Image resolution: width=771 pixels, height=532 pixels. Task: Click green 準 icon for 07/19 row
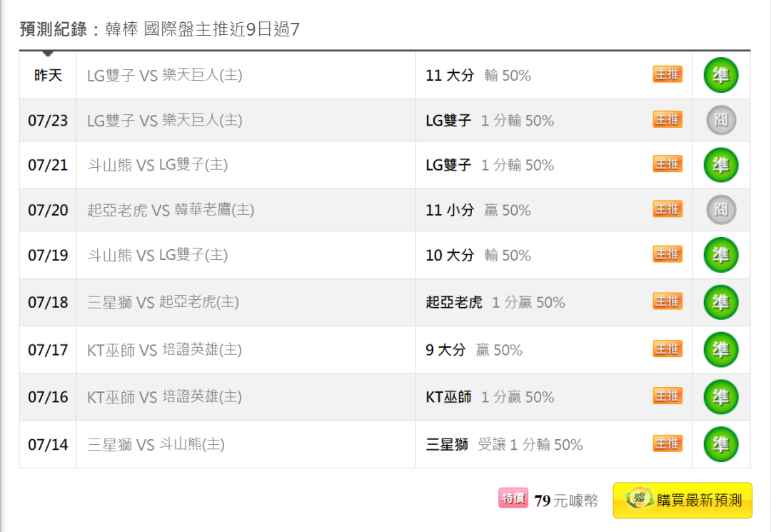721,255
